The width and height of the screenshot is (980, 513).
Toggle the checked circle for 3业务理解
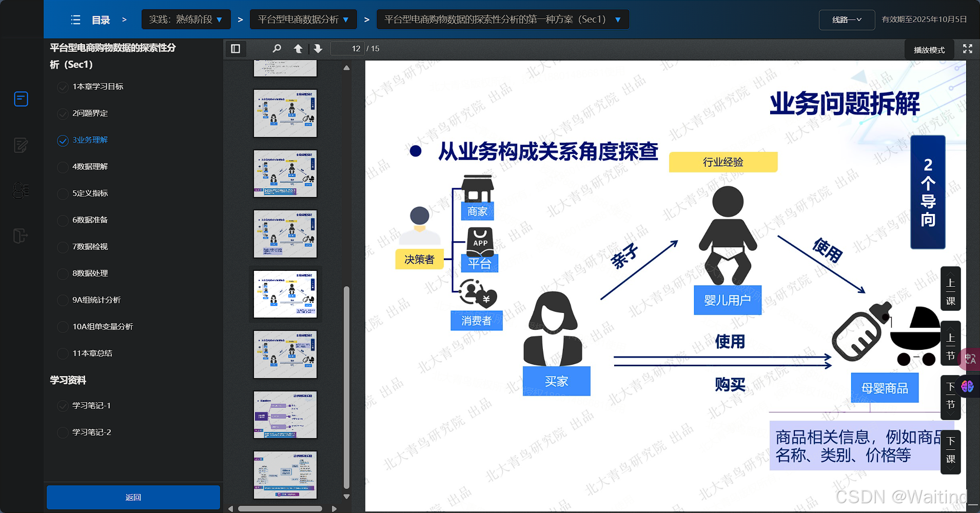(x=63, y=140)
